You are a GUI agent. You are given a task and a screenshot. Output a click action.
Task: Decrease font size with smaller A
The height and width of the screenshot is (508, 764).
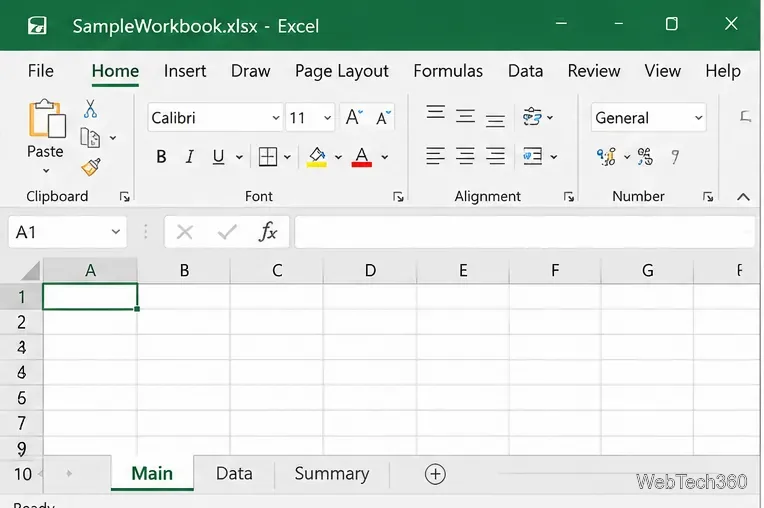pos(383,117)
